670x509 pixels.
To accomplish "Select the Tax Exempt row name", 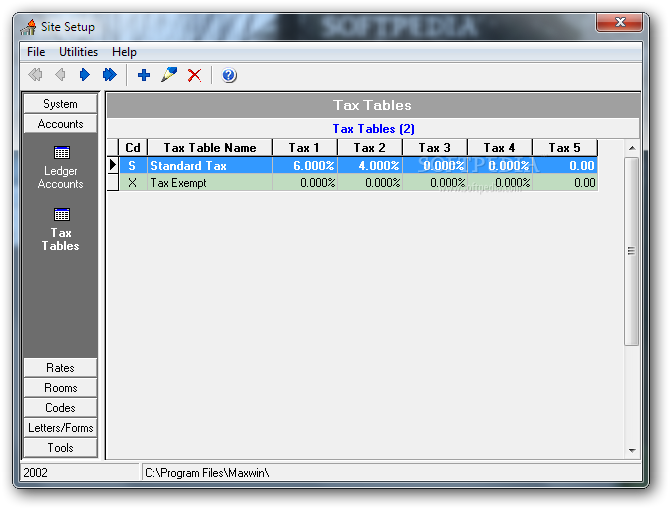I will coord(210,182).
